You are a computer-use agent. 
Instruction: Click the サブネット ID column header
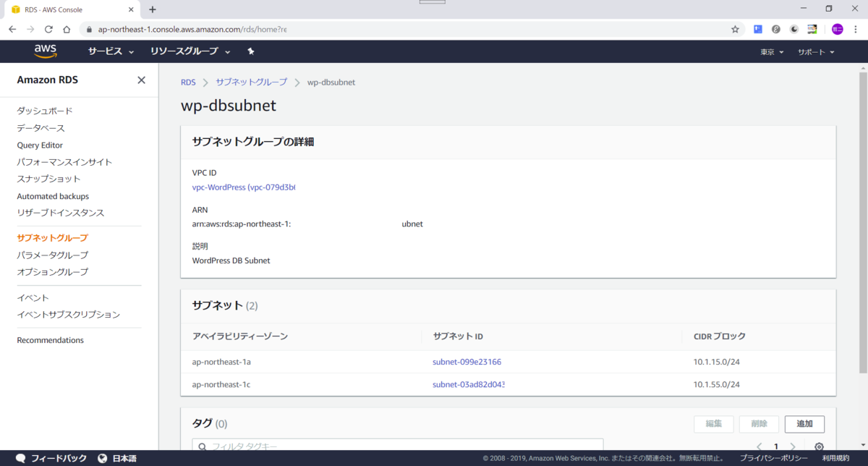458,336
